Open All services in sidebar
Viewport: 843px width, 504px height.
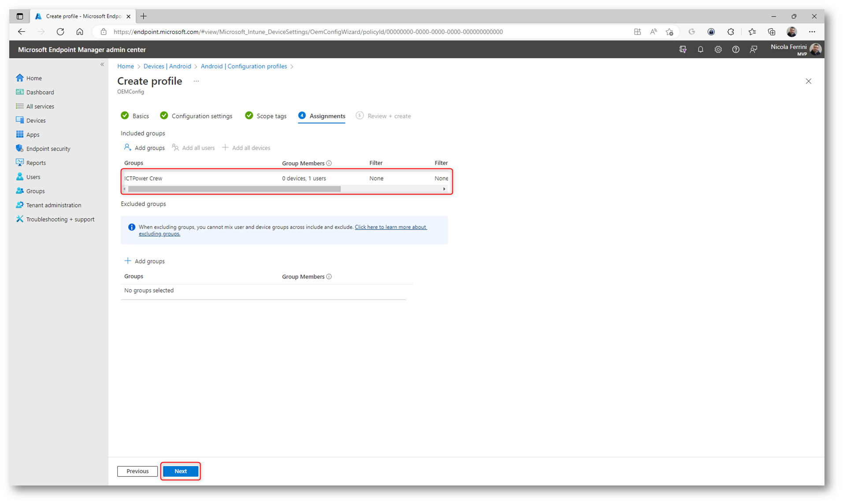(x=35, y=106)
